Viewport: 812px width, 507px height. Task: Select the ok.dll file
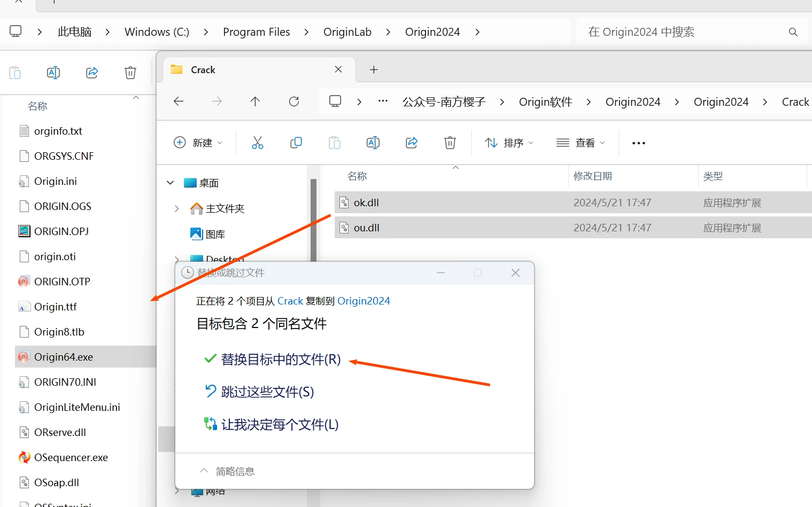tap(367, 202)
